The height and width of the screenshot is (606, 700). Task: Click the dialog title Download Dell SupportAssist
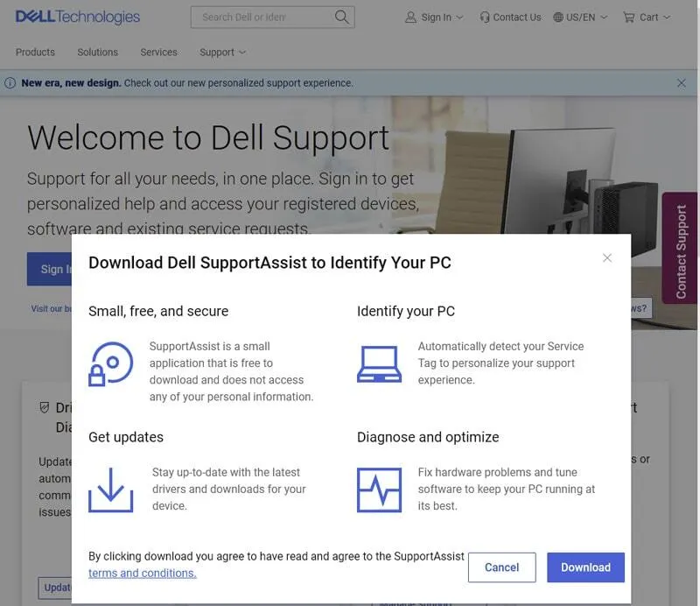coord(269,263)
